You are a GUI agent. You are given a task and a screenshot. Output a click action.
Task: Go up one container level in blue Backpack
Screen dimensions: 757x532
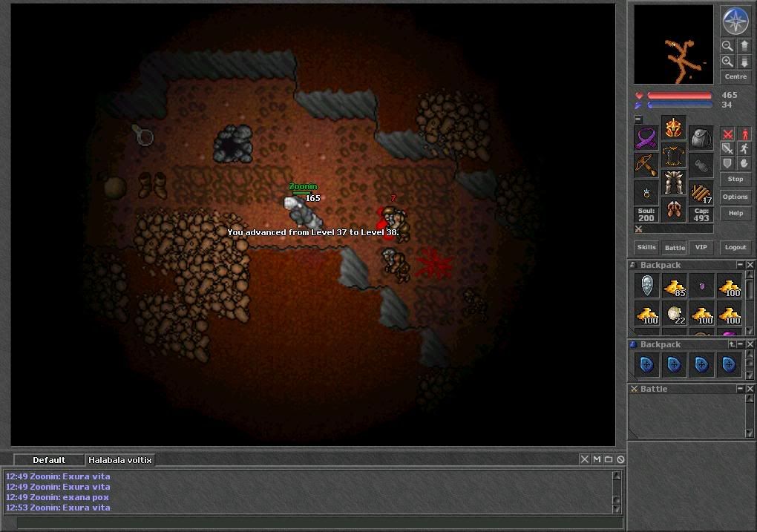click(x=732, y=344)
